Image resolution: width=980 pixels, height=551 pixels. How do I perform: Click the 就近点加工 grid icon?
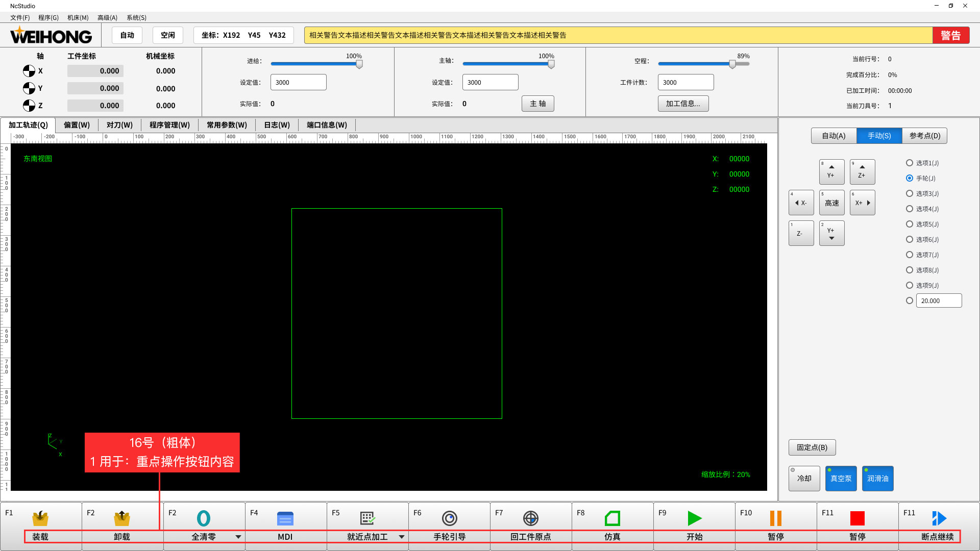(x=367, y=518)
